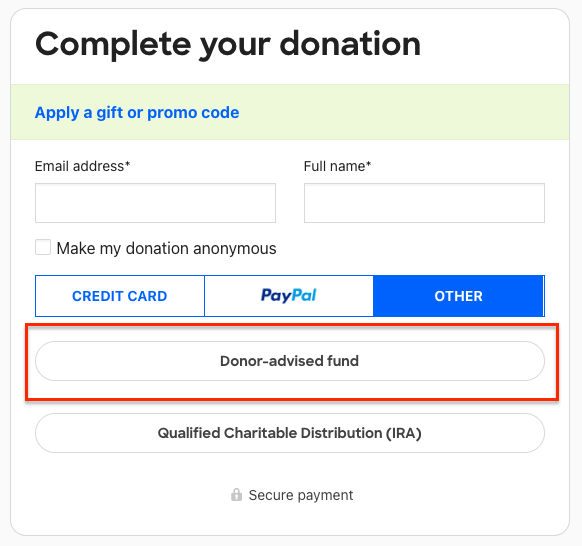Click the PayPal logo
Image resolution: width=582 pixels, height=546 pixels.
(288, 295)
